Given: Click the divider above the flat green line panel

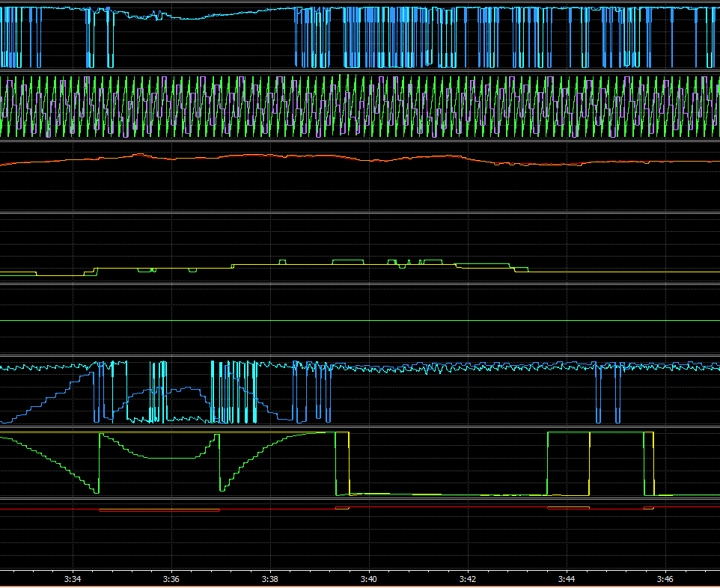Looking at the screenshot, I should (359, 285).
